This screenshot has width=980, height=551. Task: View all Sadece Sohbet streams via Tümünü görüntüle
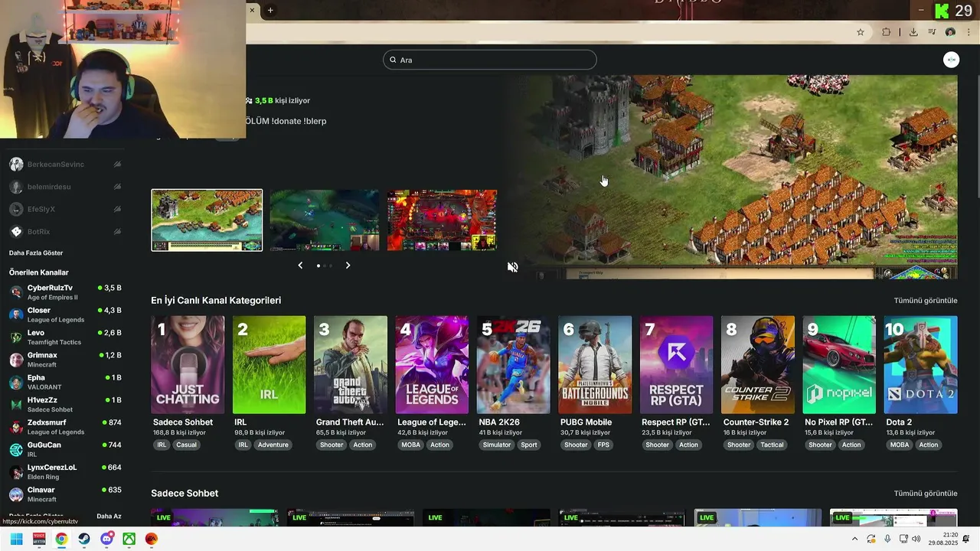tap(926, 494)
